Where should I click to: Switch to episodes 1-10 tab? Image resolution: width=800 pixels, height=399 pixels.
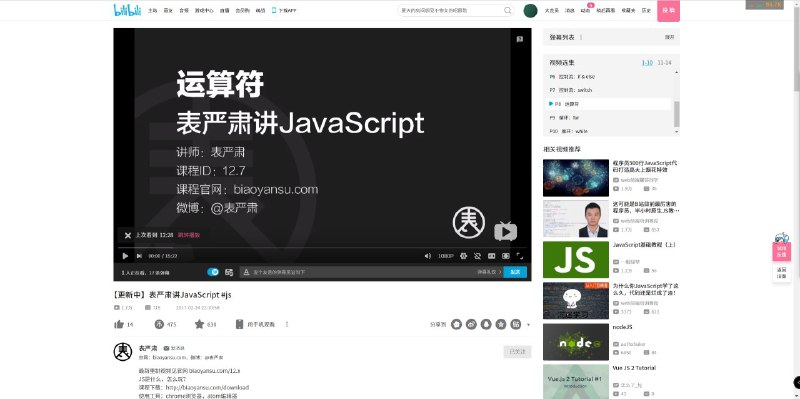pyautogui.click(x=647, y=63)
